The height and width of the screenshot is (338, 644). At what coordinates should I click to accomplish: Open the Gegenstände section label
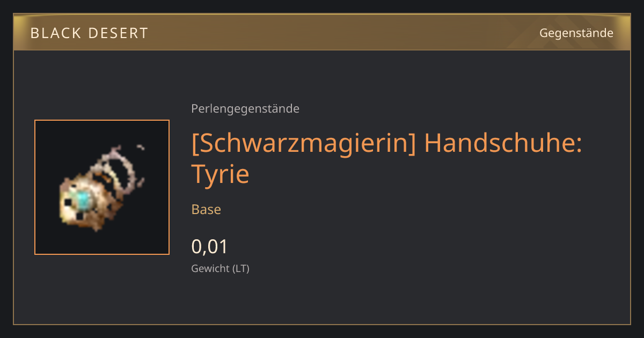coord(576,33)
